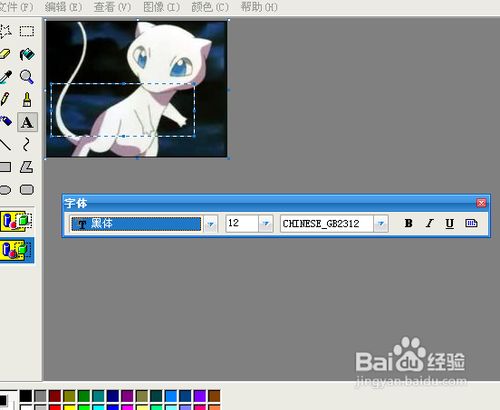Choose the dark green color swatch
The width and height of the screenshot is (500, 410).
(84, 396)
